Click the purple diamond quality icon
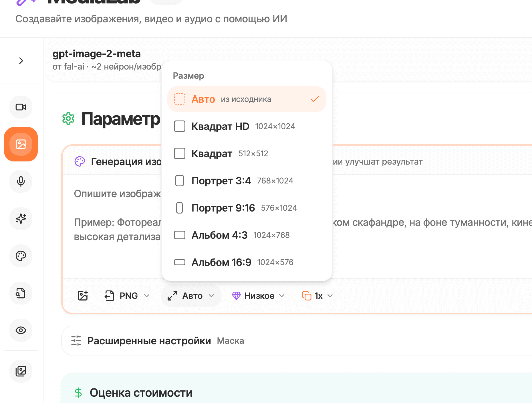Screen dimensions: 532x403 point(236,296)
